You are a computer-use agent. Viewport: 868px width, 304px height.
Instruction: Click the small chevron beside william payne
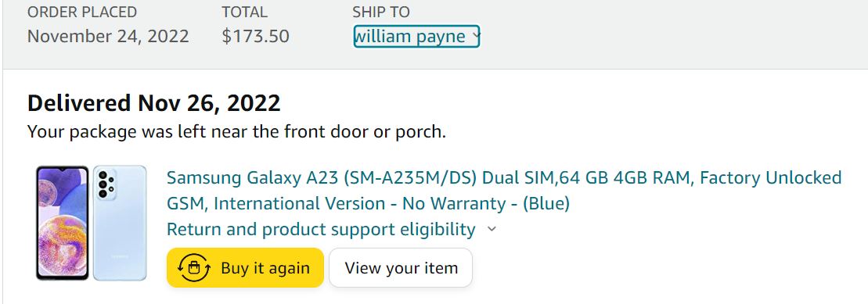(475, 37)
